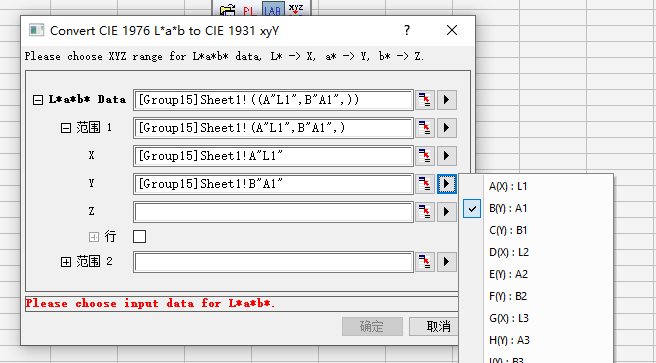
Task: Click the L*a*b* Data input field
Action: pos(274,100)
